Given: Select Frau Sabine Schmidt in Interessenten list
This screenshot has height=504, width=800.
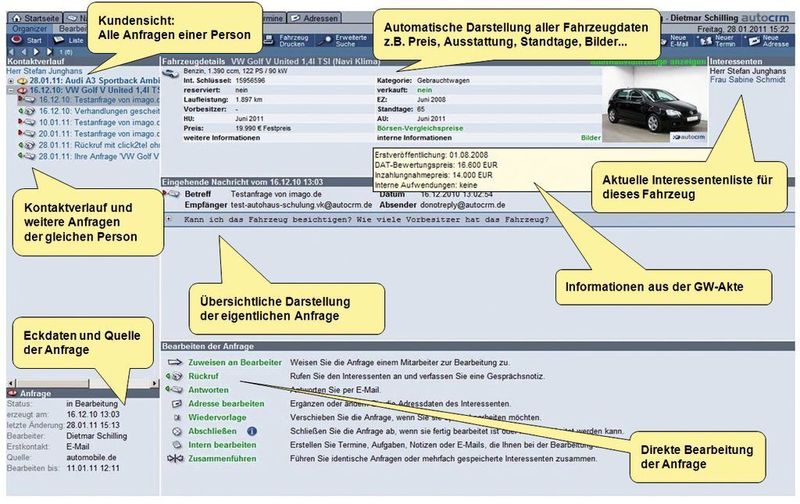Looking at the screenshot, I should tap(747, 80).
